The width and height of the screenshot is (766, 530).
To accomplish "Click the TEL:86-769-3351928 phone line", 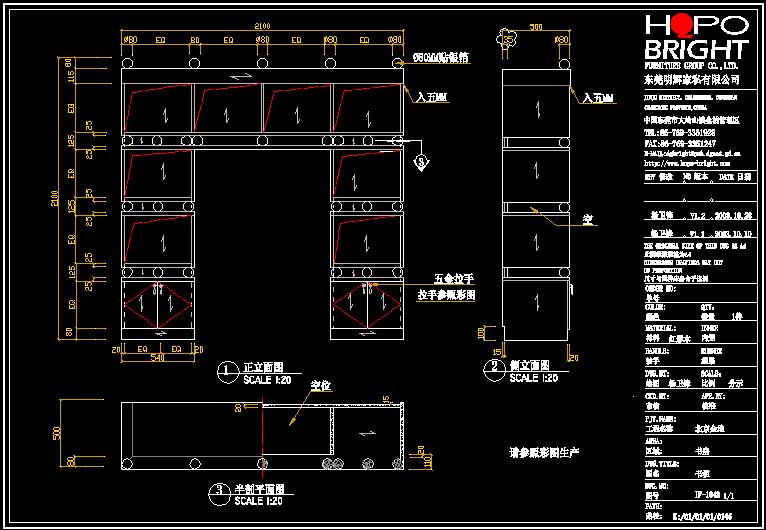I will (x=680, y=133).
